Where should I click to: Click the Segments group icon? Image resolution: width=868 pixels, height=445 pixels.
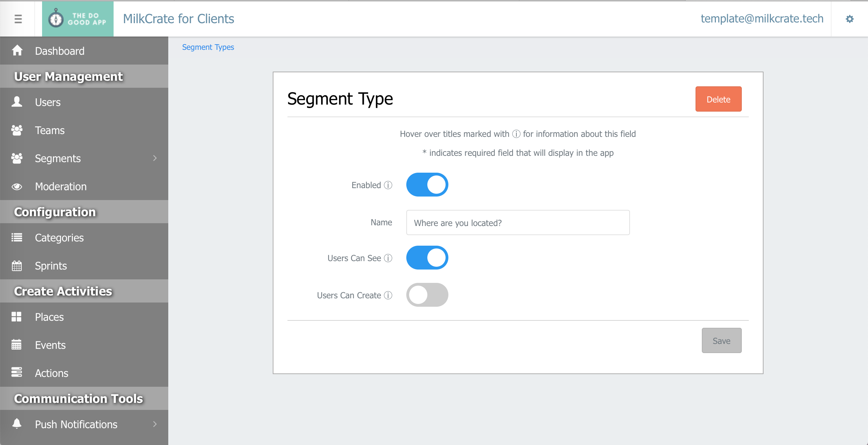tap(17, 158)
